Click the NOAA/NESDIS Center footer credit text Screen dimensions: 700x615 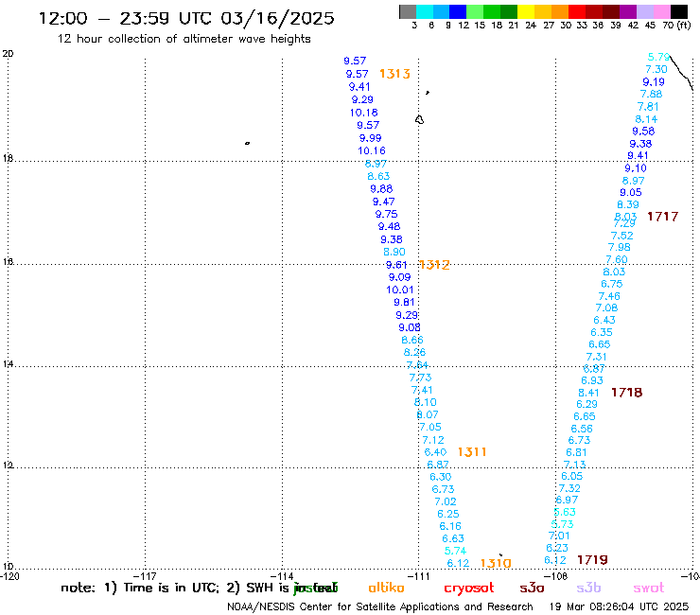(380, 607)
